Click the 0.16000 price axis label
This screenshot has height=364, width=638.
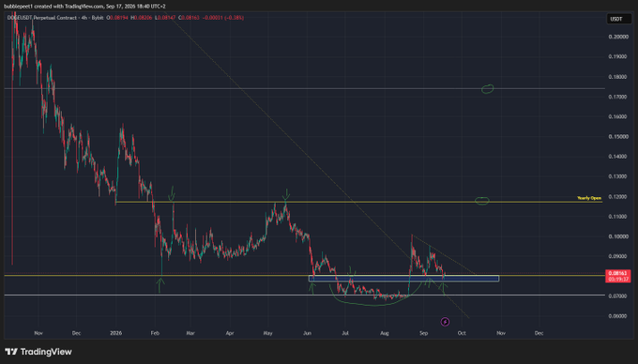pyautogui.click(x=618, y=116)
